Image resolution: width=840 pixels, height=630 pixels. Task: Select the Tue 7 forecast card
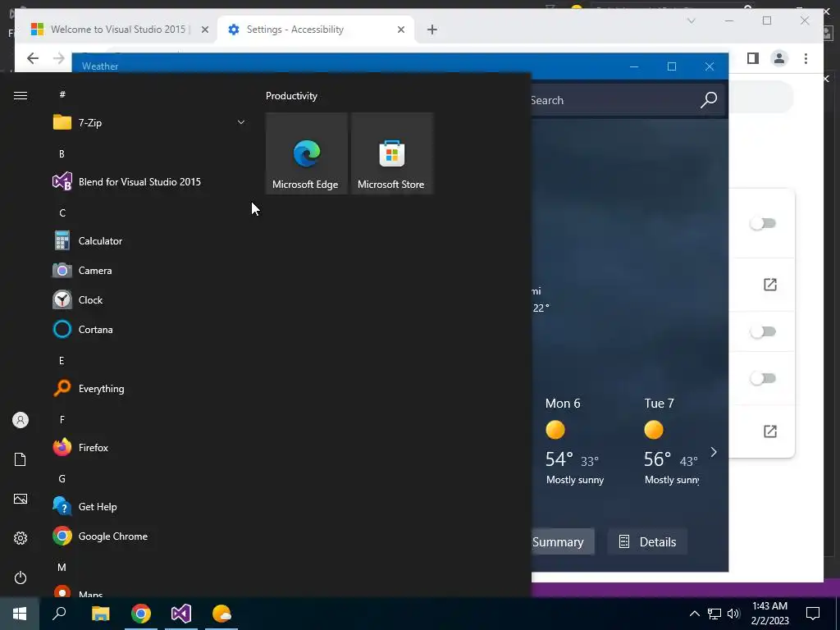click(x=672, y=441)
